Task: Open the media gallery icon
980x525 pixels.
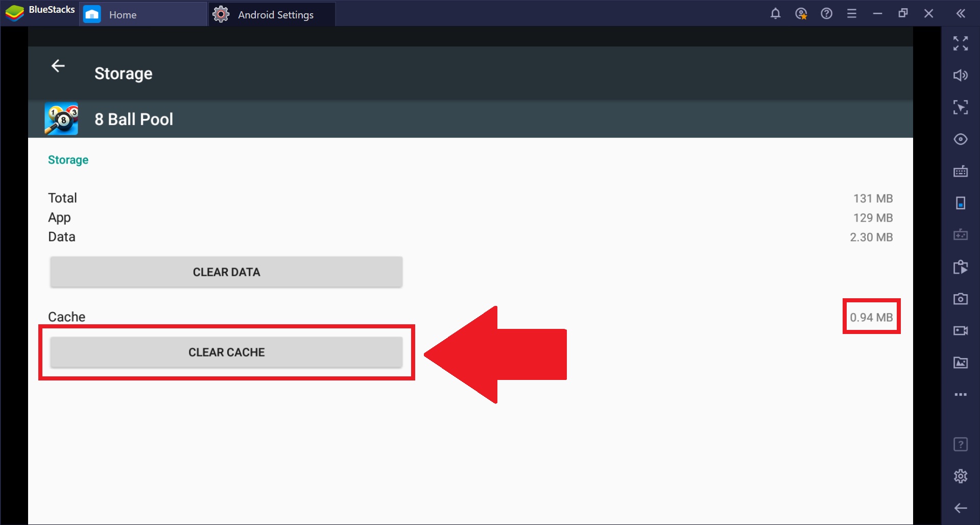Action: pyautogui.click(x=961, y=363)
